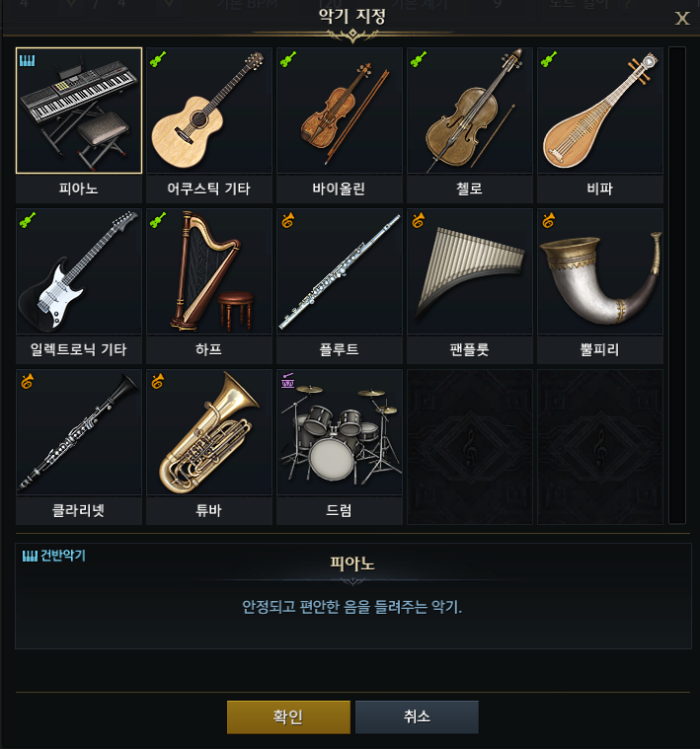Click the instrument list vertical scrollbar
The height and width of the screenshot is (749, 700).
(677, 285)
